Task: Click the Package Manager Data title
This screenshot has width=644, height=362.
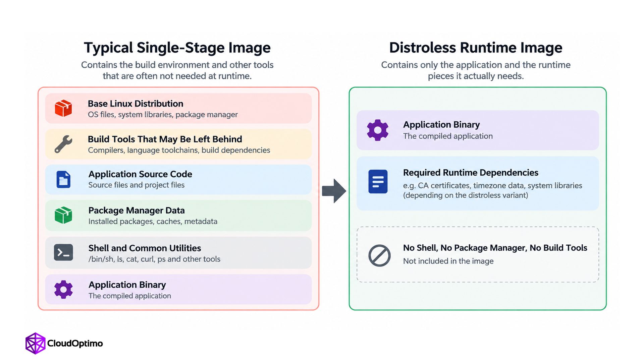Action: (x=137, y=210)
